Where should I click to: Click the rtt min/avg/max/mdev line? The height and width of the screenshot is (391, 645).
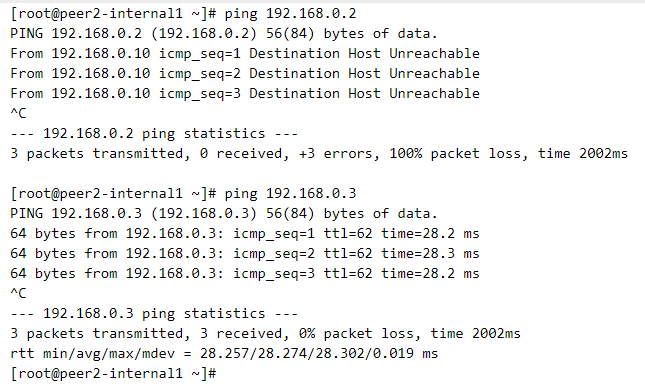click(224, 354)
